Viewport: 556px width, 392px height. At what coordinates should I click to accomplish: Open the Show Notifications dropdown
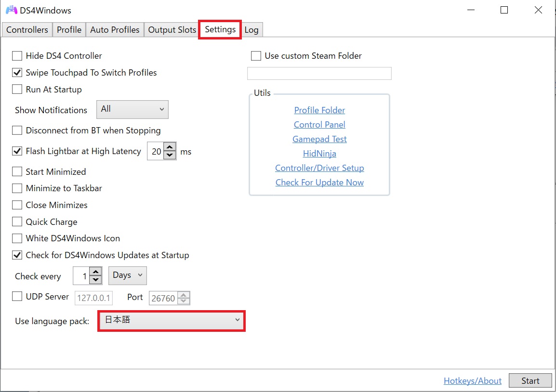tap(132, 109)
